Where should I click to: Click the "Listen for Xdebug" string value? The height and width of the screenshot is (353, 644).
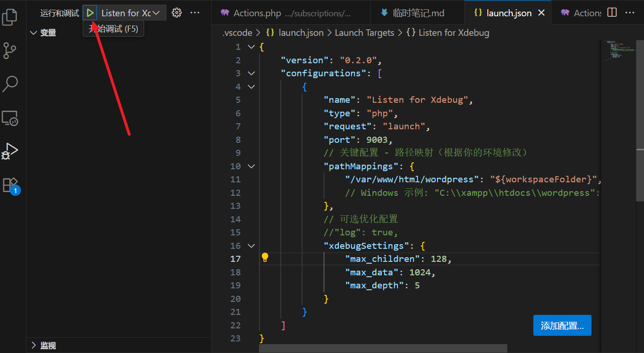click(417, 100)
